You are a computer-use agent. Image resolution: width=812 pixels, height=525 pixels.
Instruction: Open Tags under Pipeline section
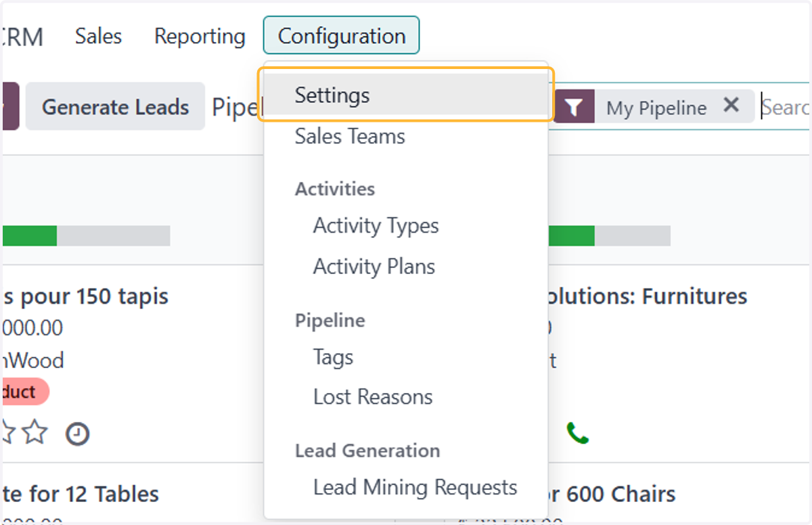coord(333,357)
